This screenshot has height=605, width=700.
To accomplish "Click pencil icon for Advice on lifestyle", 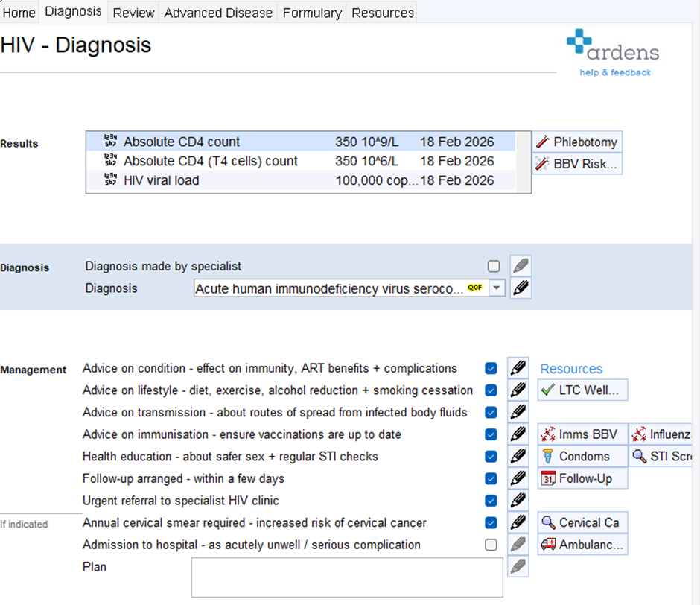I will pyautogui.click(x=518, y=390).
